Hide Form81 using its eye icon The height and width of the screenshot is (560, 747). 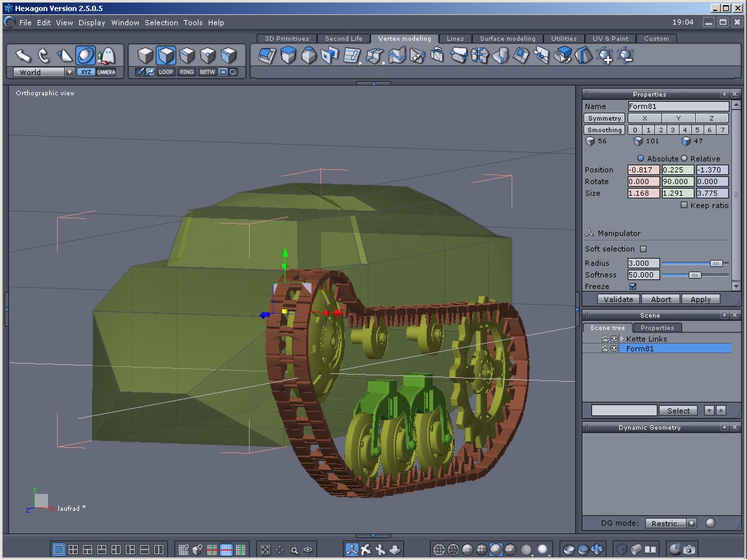click(613, 349)
